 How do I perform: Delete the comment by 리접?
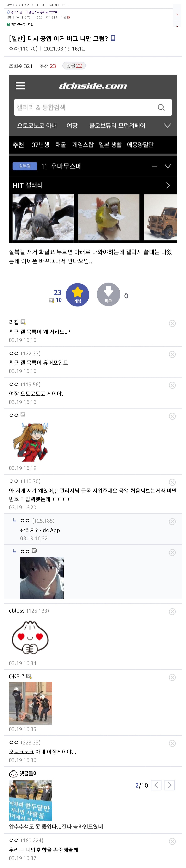click(172, 323)
